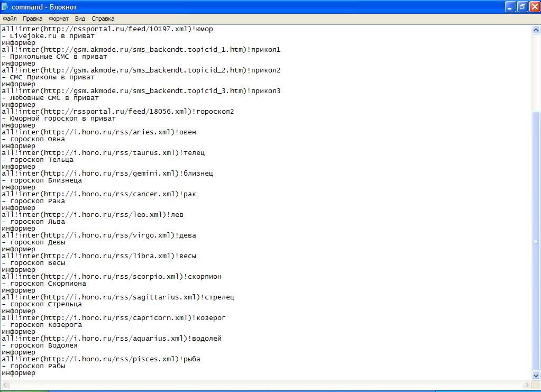Click the vertical scrollbar down arrow

(x=536, y=376)
